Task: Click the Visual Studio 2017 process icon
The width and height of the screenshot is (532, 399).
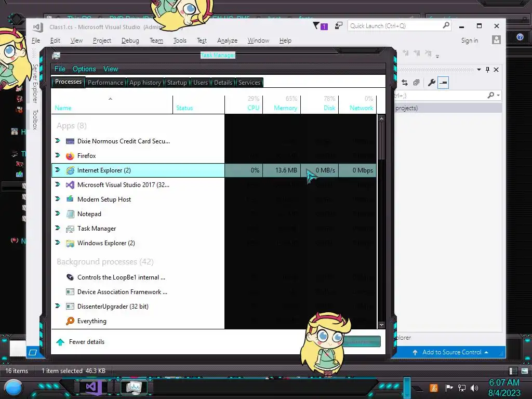Action: pyautogui.click(x=70, y=185)
